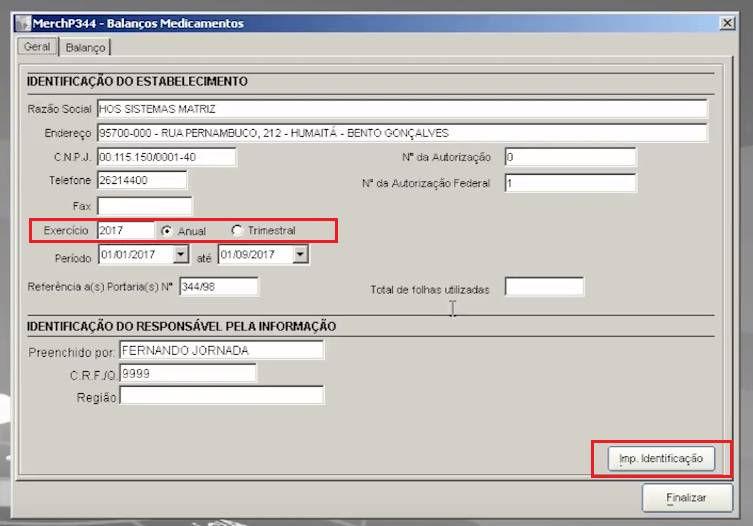753x526 pixels.
Task: Select the Anual radio option
Action: (167, 231)
